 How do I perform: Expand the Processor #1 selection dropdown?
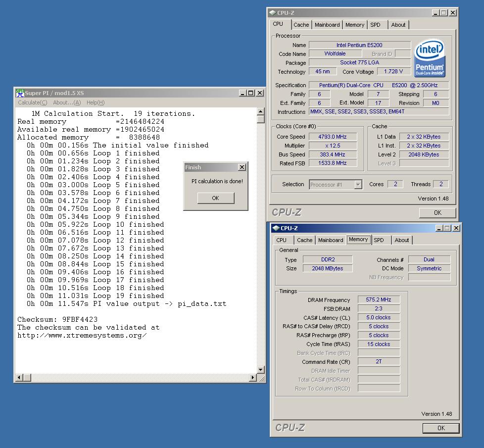pyautogui.click(x=358, y=185)
